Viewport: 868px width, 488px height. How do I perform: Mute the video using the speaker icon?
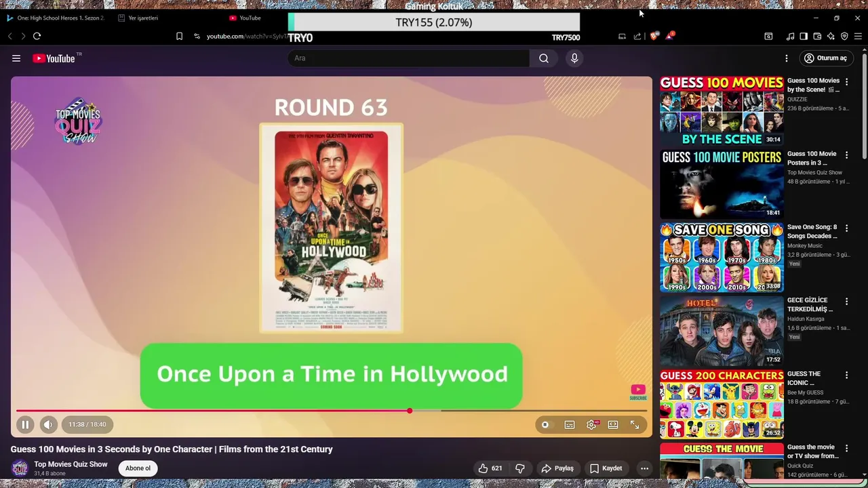[48, 424]
